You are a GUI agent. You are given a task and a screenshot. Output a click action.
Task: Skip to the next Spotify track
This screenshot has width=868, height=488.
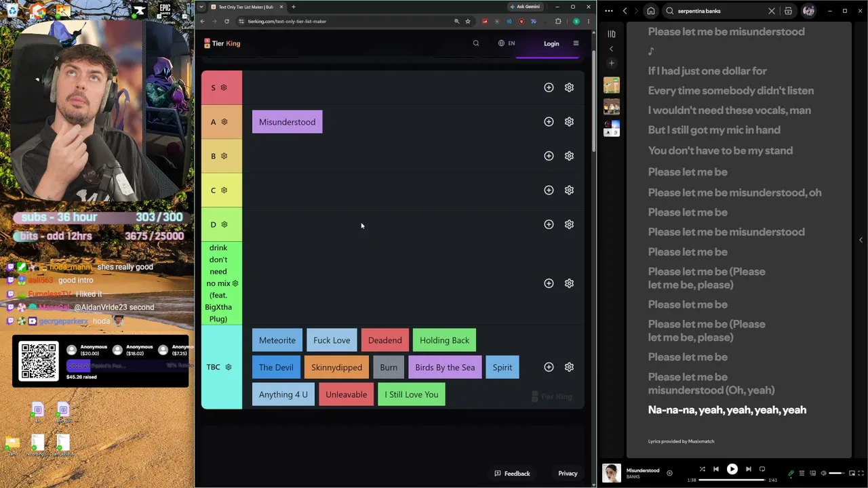tap(749, 469)
